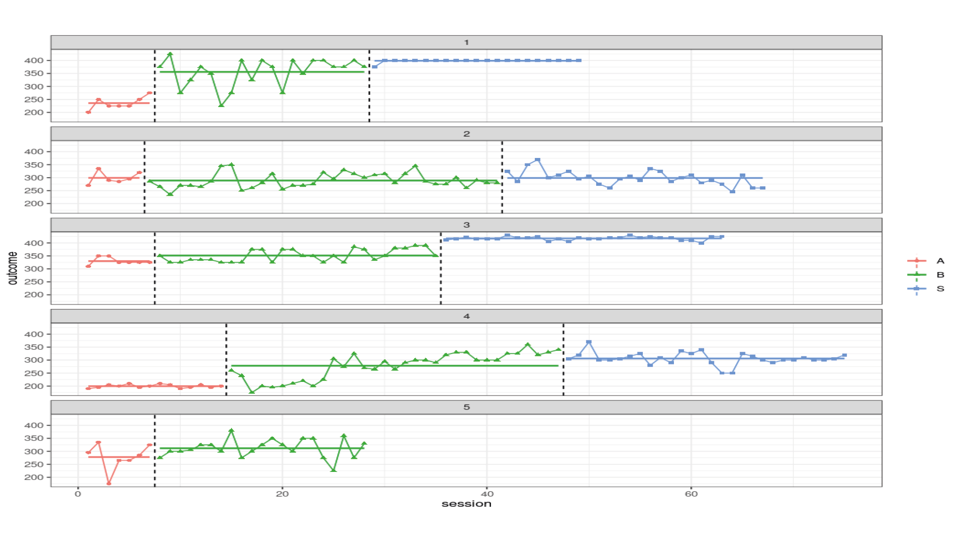The image size is (980, 537).
Task: Click the "200" y-axis label in panel 1
Action: [x=34, y=112]
